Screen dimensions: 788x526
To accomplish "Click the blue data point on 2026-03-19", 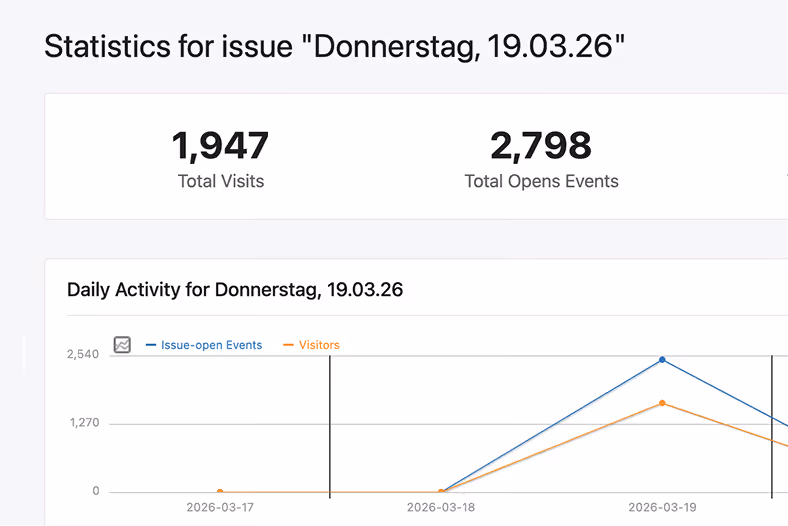I will click(x=662, y=360).
